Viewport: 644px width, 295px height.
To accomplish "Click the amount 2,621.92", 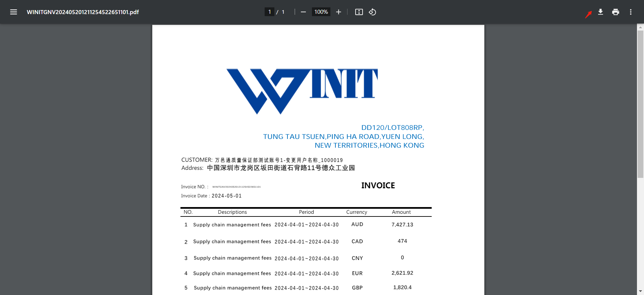I will coord(402,273).
